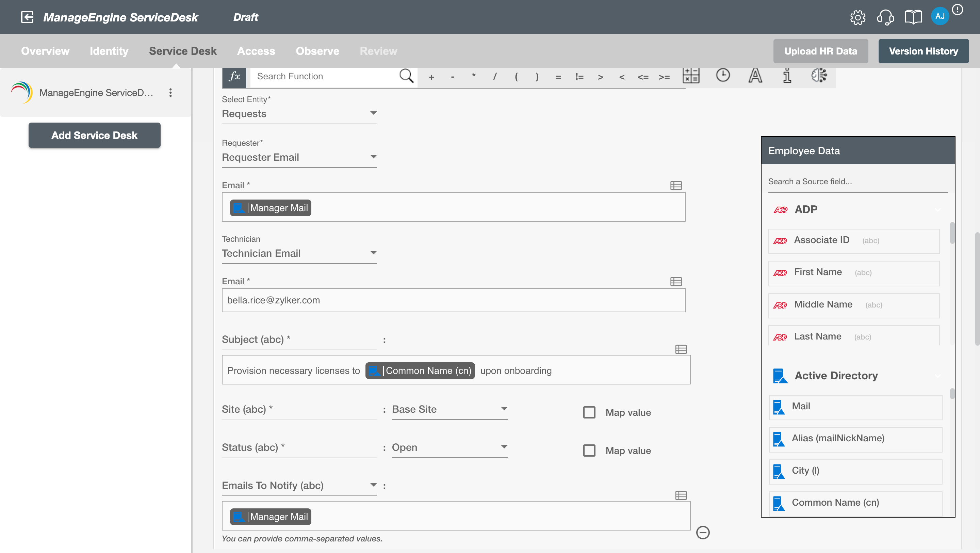Open the Requester Email dropdown
The height and width of the screenshot is (553, 980).
click(299, 157)
